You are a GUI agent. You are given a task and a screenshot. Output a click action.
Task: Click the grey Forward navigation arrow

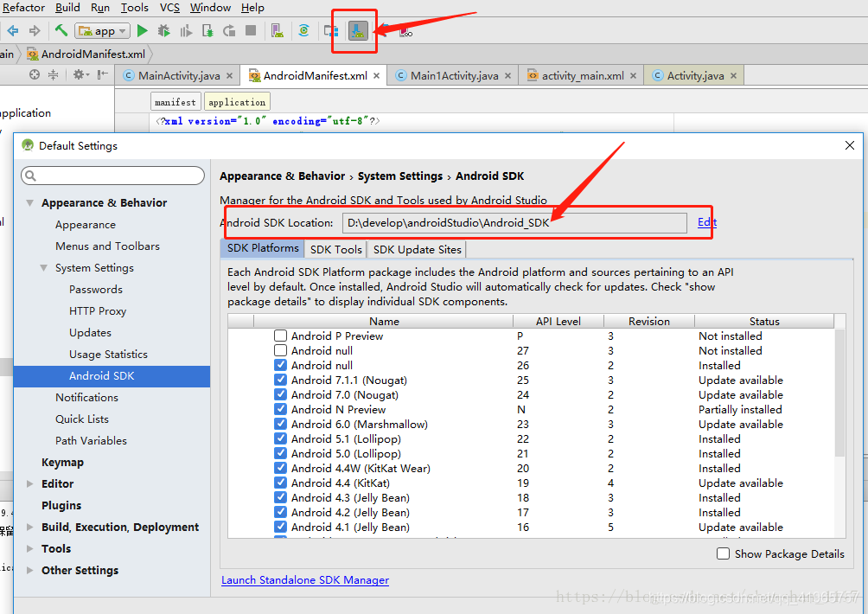[x=35, y=31]
